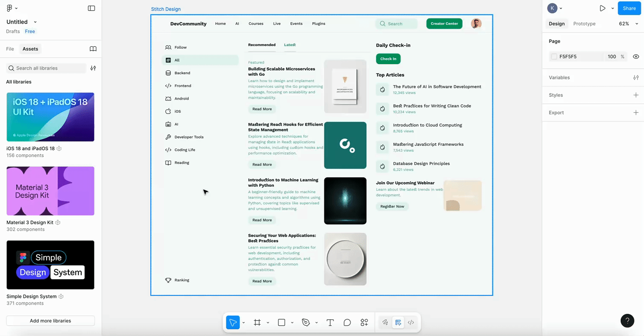Open the libraries book icon
644x336 pixels.
coord(93,49)
